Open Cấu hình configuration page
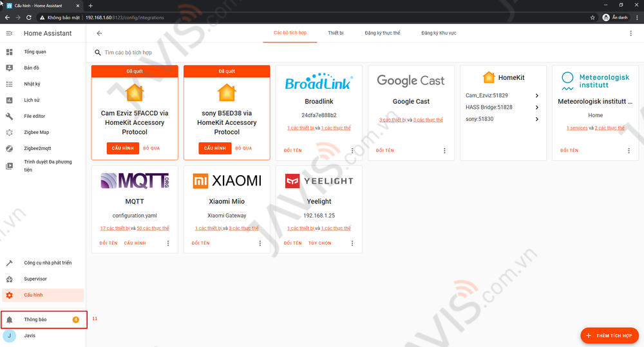Screen dimensions: 644x347 pyautogui.click(x=43, y=295)
